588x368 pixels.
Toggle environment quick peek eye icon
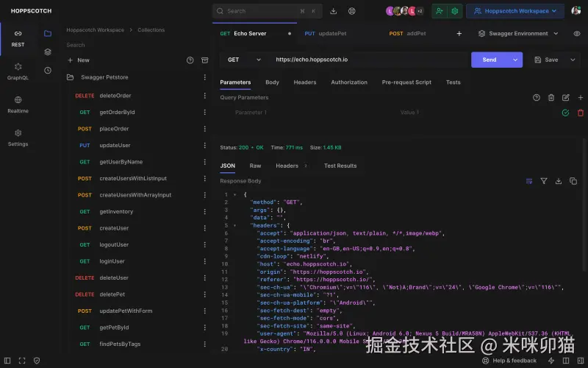577,33
